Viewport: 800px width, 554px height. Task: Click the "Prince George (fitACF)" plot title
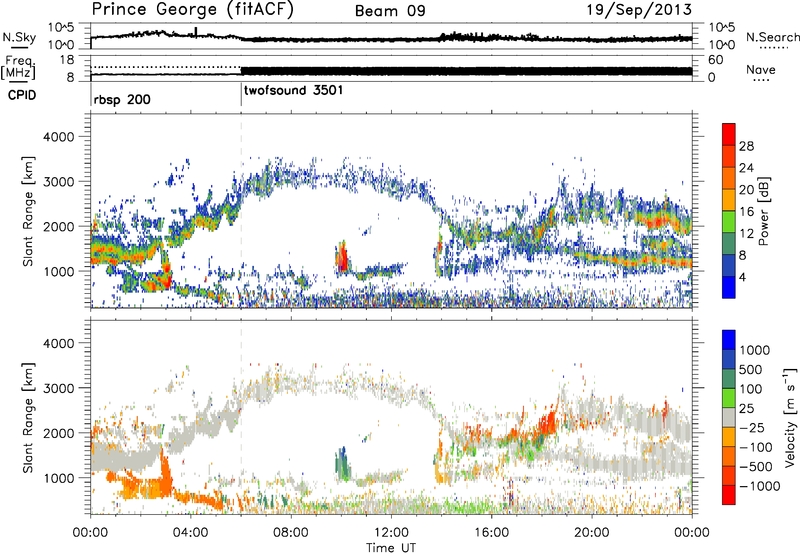tap(192, 10)
